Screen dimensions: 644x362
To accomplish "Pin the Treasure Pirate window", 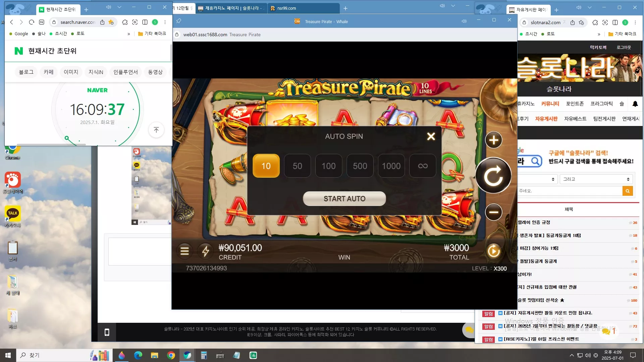I will coord(179,21).
